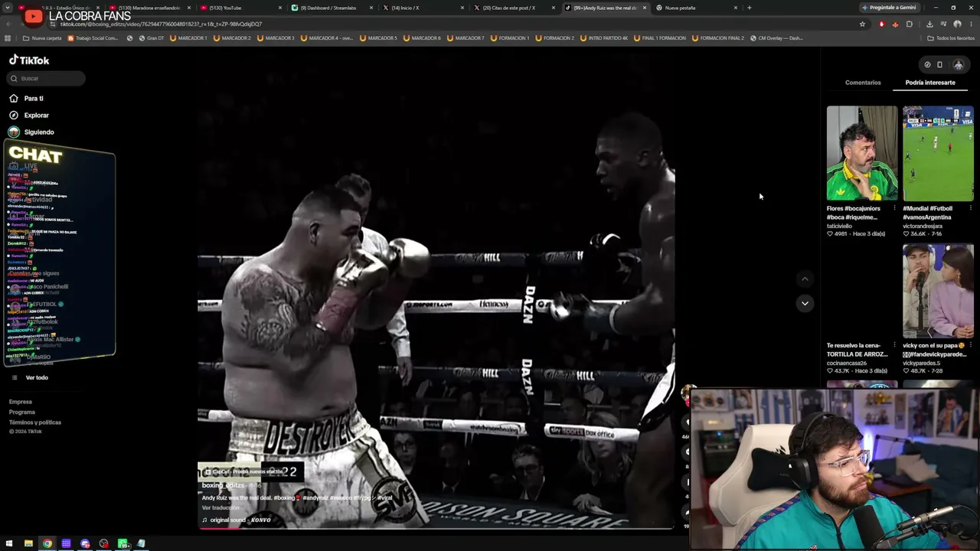
Task: Open the Empresa footer link
Action: pyautogui.click(x=21, y=402)
